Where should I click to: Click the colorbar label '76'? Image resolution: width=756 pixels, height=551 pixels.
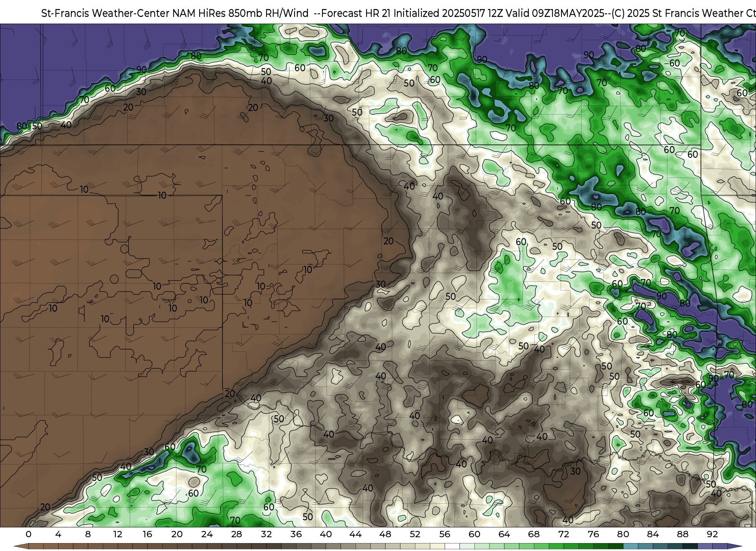pos(593,534)
